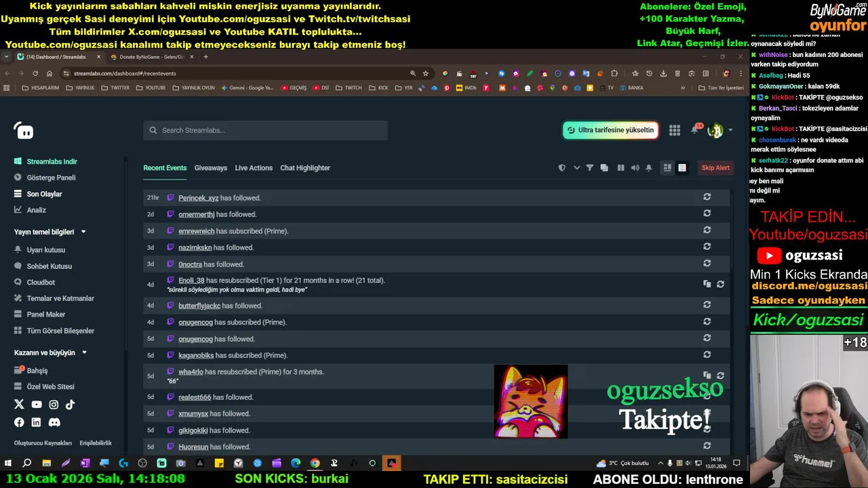Click the pop-out window icon in events toolbar
The width and height of the screenshot is (868, 488).
coord(604,168)
